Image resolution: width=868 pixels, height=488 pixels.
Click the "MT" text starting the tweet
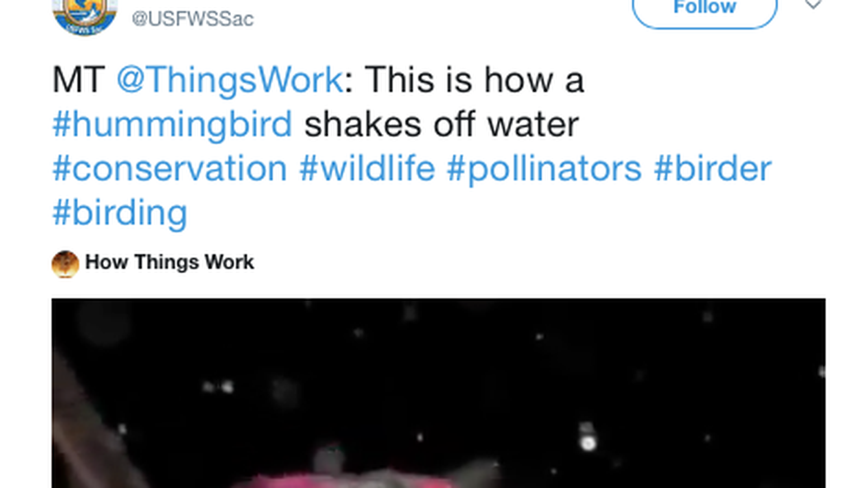click(x=79, y=80)
